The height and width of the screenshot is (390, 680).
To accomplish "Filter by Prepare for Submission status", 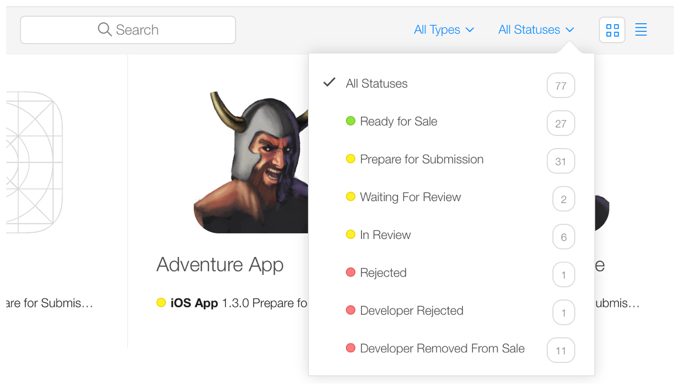I will pos(451,159).
